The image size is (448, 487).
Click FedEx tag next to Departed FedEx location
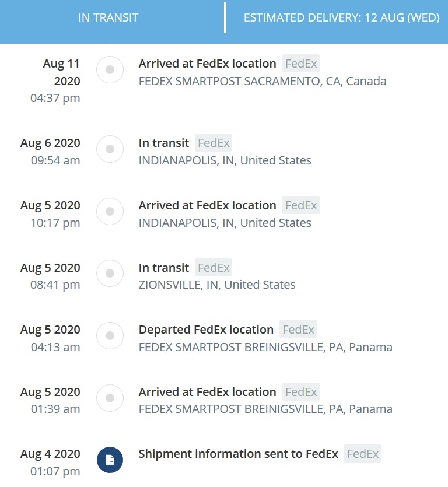298,330
